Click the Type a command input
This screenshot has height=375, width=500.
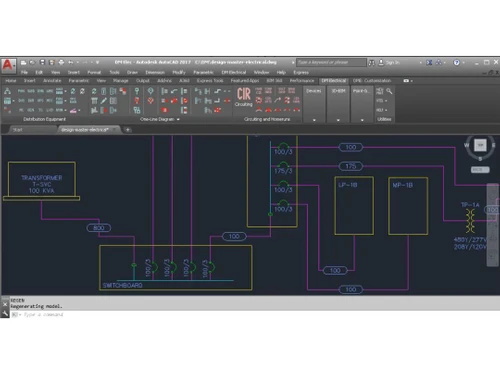click(x=43, y=314)
